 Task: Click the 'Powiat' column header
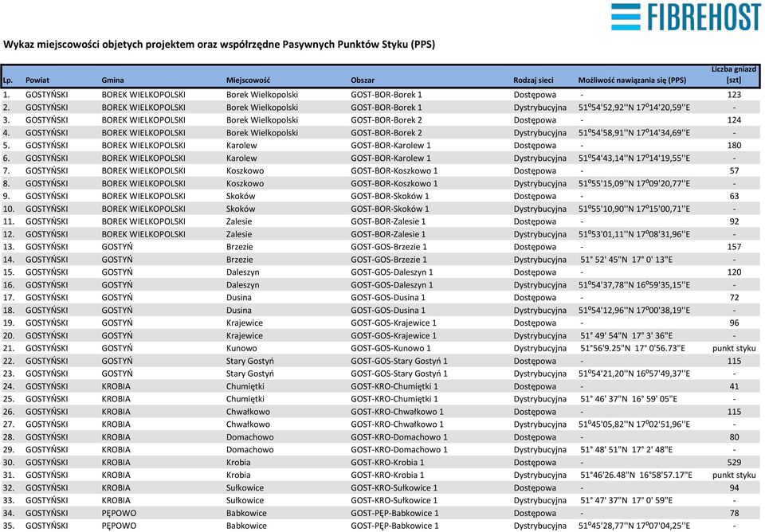[37, 80]
